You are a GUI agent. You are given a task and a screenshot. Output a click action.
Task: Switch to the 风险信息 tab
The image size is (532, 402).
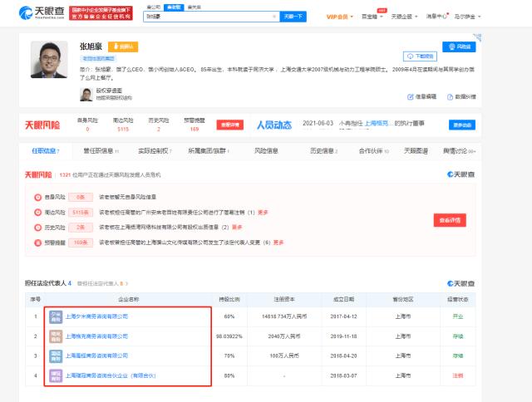(x=266, y=151)
